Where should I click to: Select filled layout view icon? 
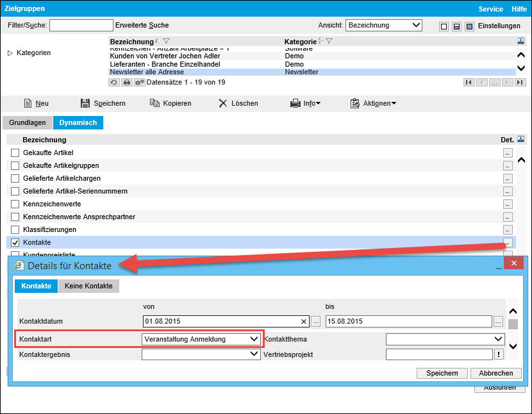coord(470,26)
